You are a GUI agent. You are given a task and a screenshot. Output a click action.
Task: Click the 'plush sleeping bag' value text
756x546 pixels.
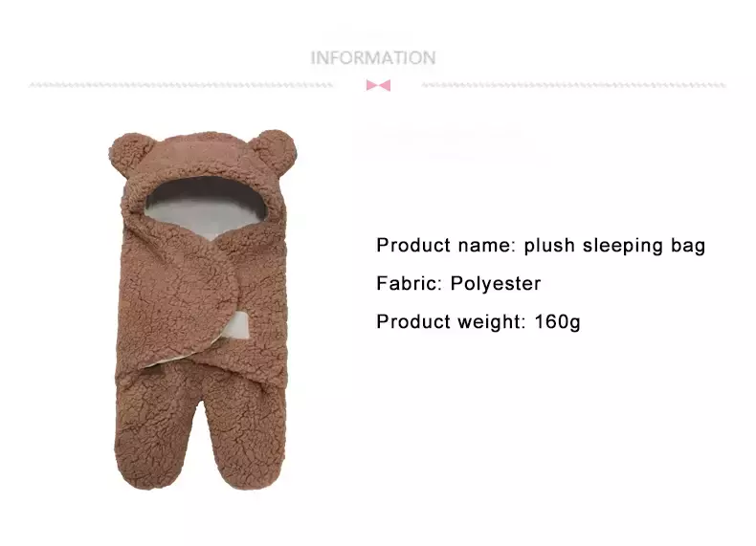point(614,246)
